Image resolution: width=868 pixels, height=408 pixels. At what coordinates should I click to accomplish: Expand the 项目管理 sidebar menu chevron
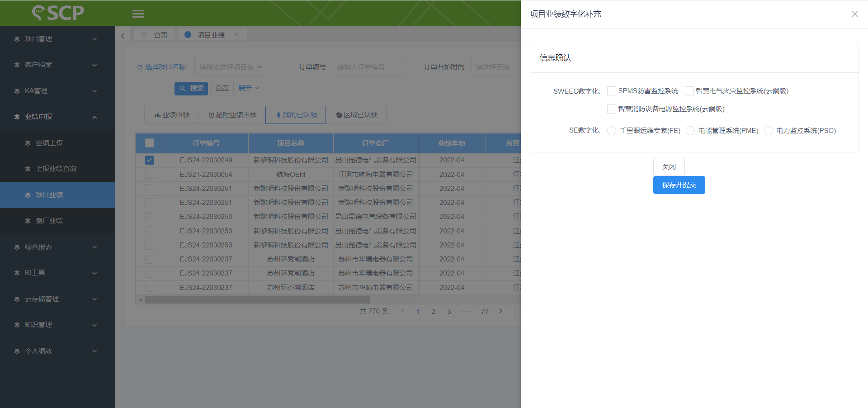click(x=94, y=39)
